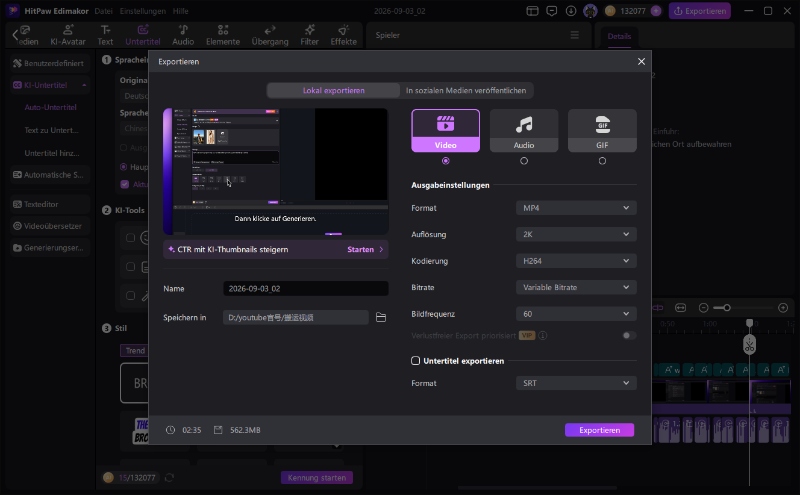Click the fit-timeline-width icon
800x495 pixels.
(681, 308)
